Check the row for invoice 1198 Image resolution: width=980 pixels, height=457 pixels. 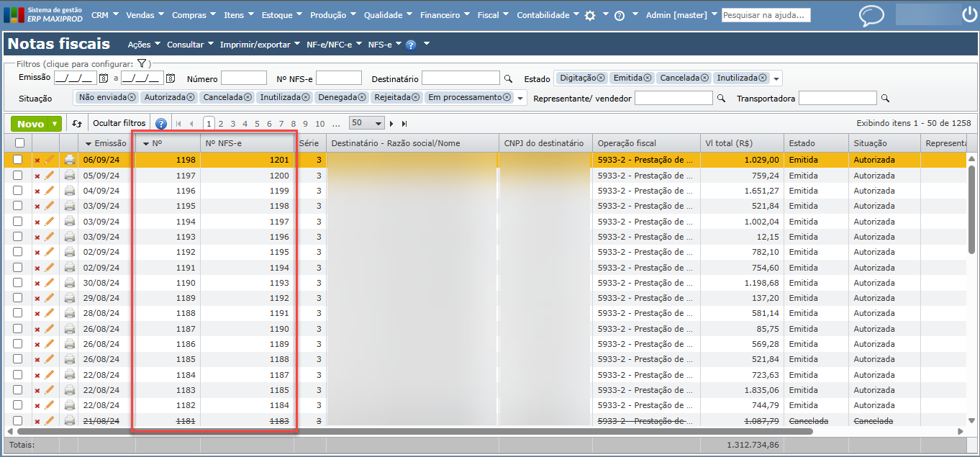[x=18, y=160]
